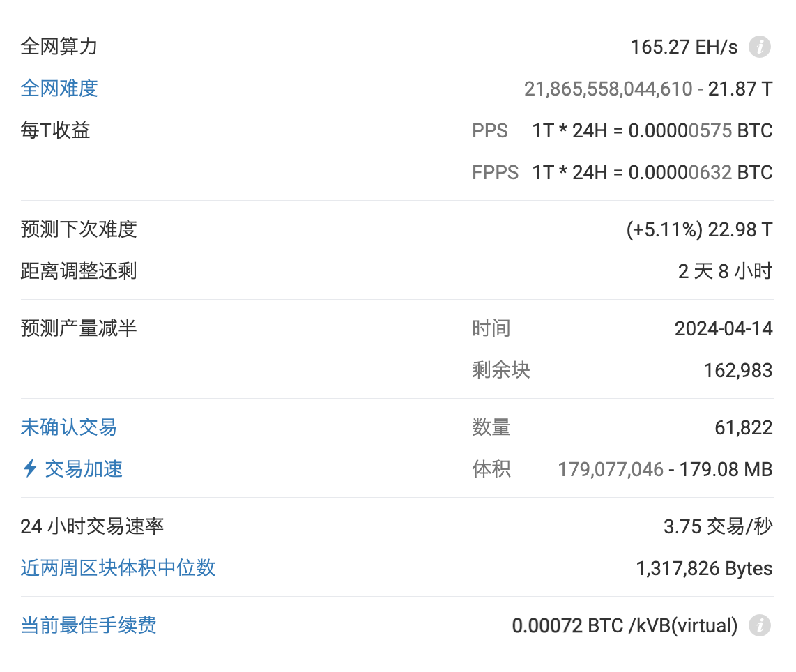The height and width of the screenshot is (672, 796).
Task: Click the mempool size 179.08 MB value
Action: pos(725,469)
